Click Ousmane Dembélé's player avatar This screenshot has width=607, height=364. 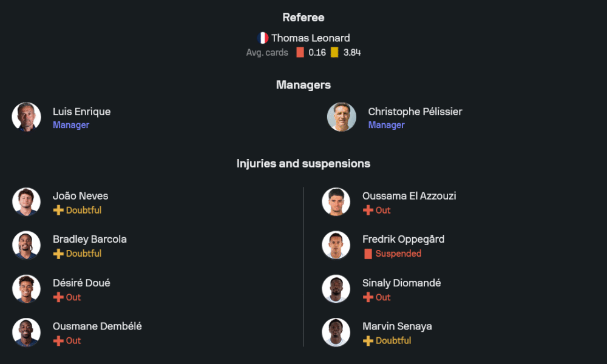[27, 332]
